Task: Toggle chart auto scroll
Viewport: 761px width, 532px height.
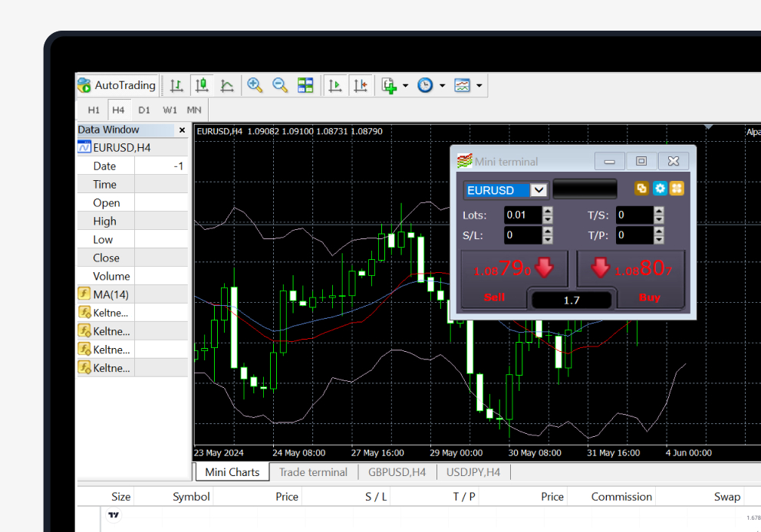Action: (x=335, y=85)
